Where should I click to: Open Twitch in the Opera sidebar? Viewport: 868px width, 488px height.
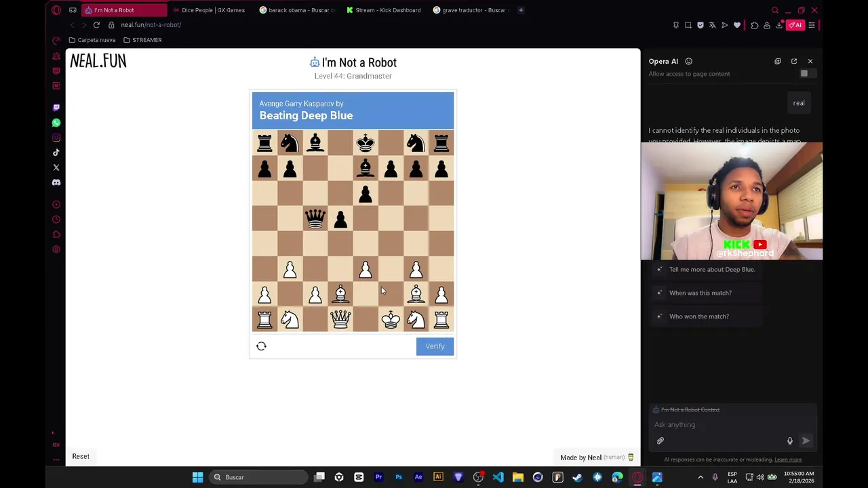point(56,108)
